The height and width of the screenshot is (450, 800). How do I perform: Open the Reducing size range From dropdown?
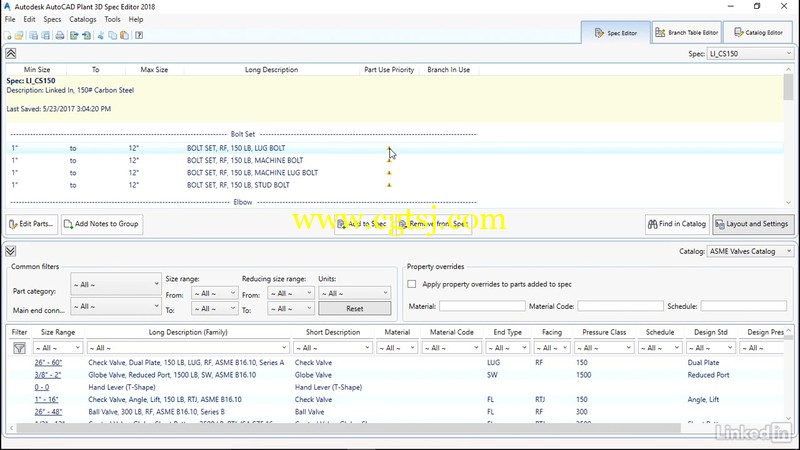coord(291,293)
